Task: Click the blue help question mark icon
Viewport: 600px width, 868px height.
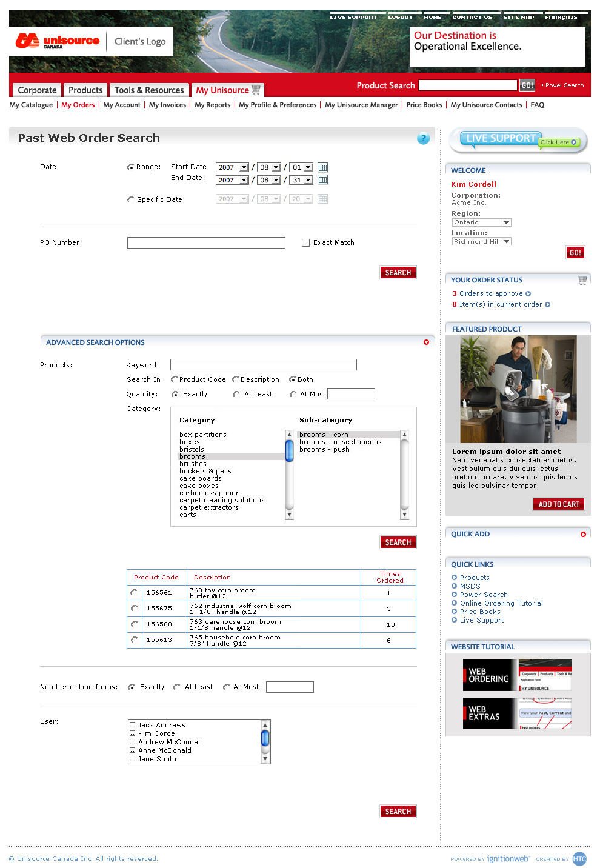Action: pos(423,138)
